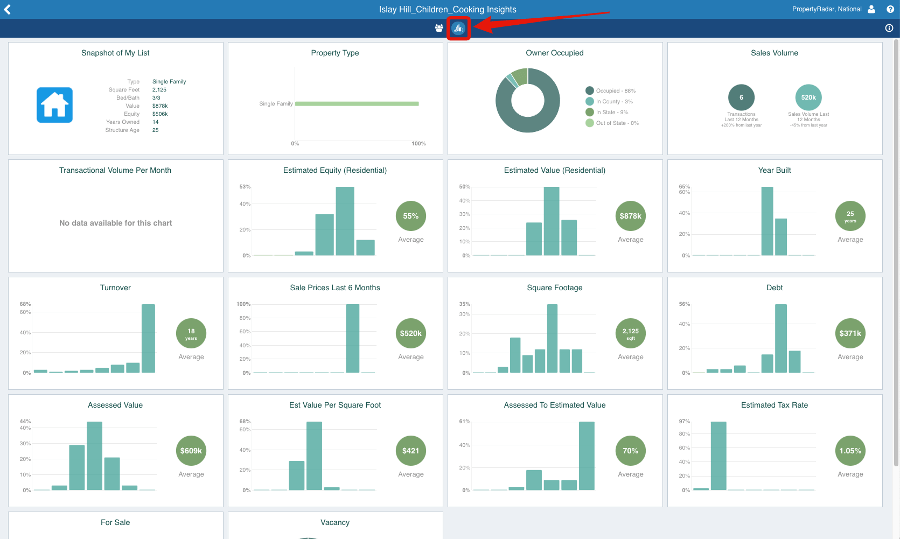Click tallest bar in Assessed To Estimated Value

586,456
